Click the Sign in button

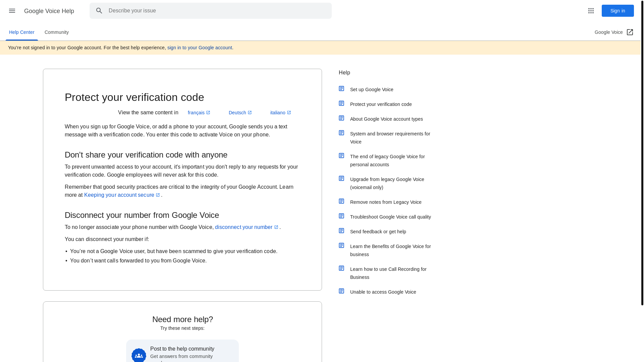pos(618,11)
